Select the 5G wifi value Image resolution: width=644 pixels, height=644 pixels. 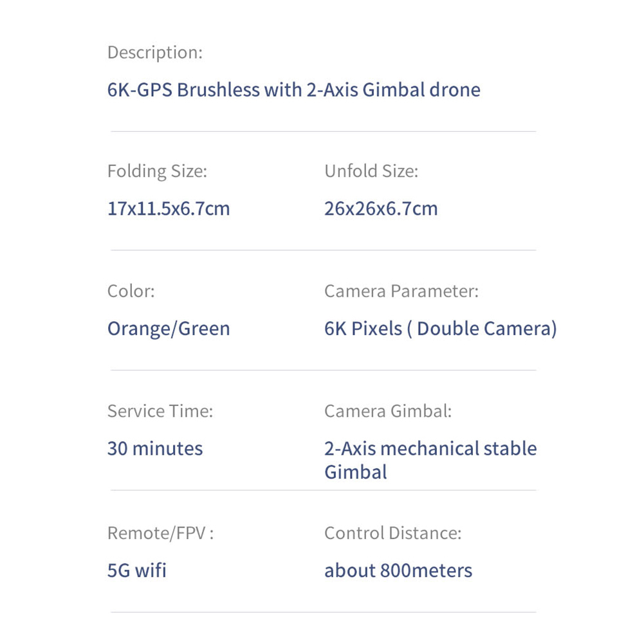click(137, 571)
